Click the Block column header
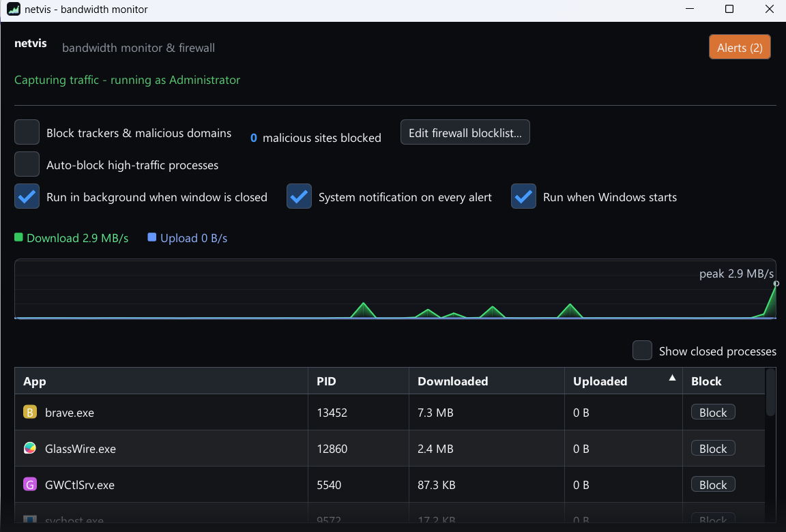Screen dimensions: 786x532 [724, 381]
